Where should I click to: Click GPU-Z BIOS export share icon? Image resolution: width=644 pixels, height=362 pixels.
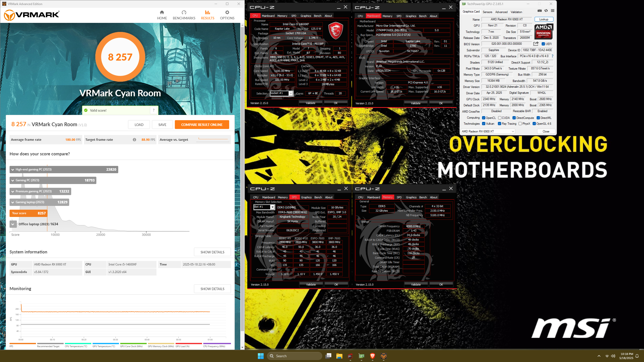pos(536,44)
